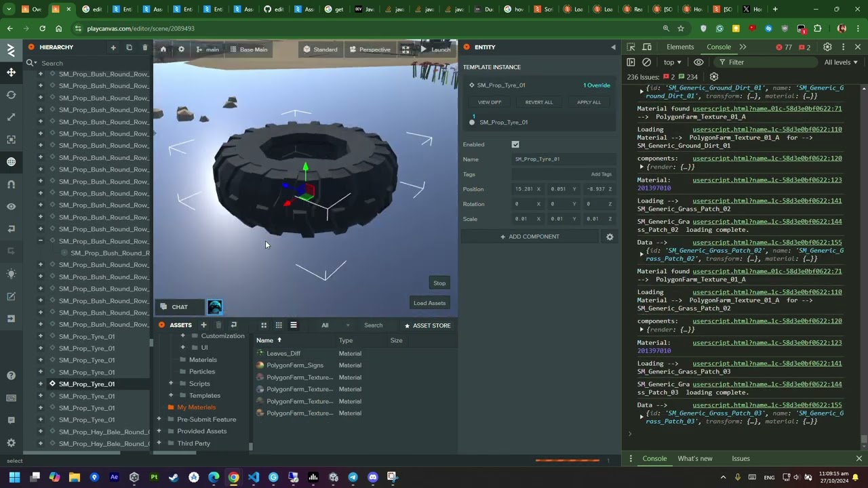Open the Controls keyboard icon

click(x=11, y=398)
